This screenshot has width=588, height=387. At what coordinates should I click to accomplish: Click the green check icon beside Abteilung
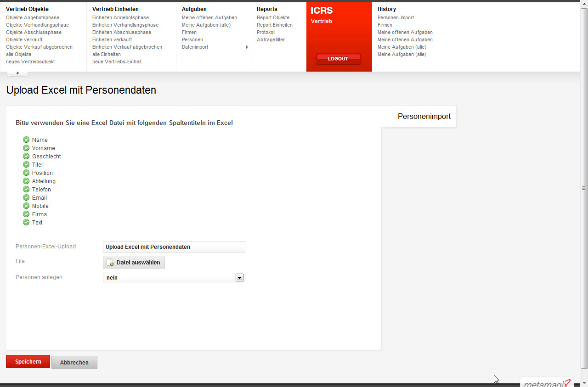26,181
